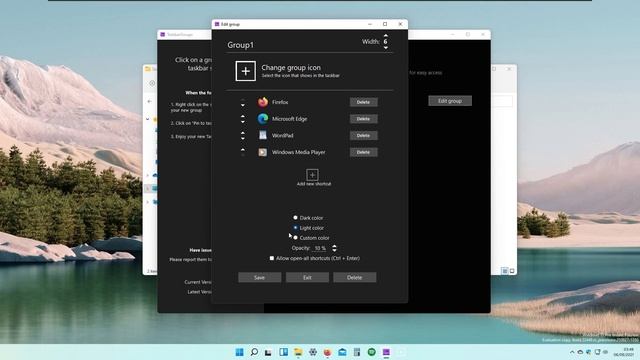The width and height of the screenshot is (640, 360).
Task: Delete the WordPad shortcut
Action: (363, 136)
